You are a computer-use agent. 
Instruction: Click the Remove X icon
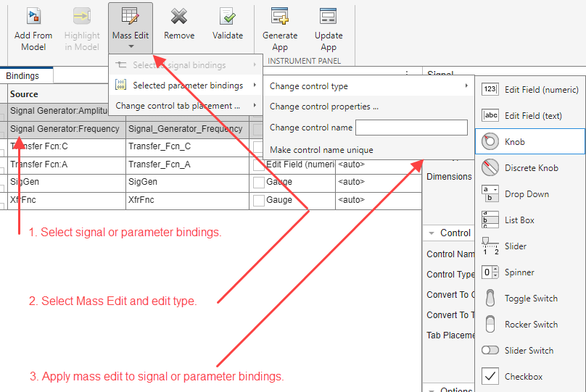179,17
